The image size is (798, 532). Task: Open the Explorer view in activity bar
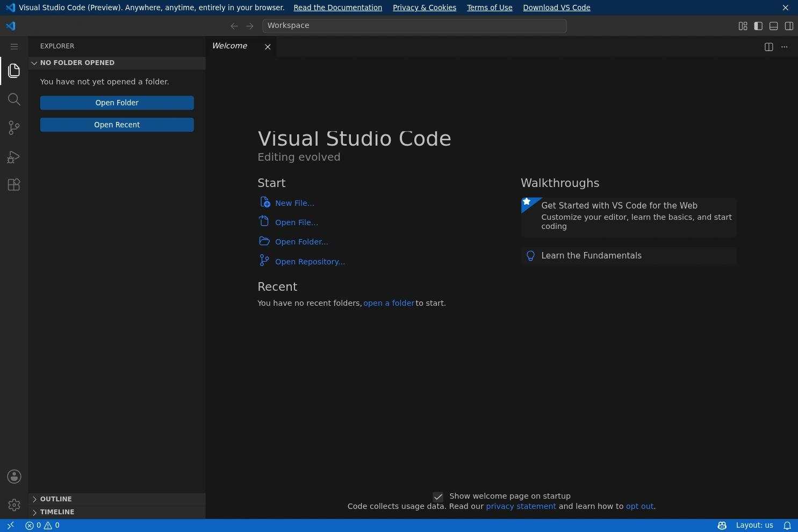click(14, 71)
